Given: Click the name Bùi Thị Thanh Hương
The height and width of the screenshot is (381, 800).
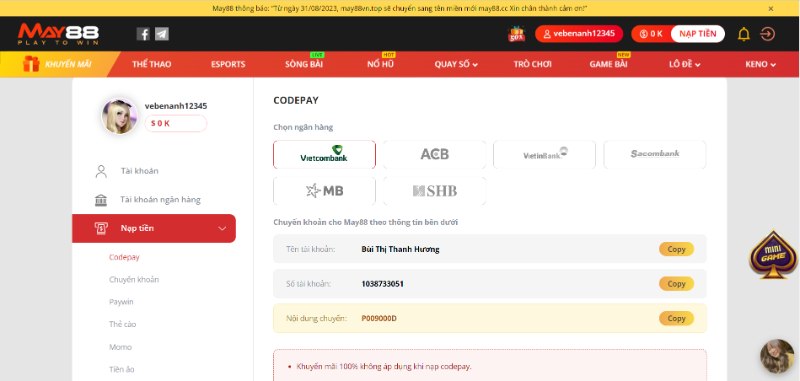Looking at the screenshot, I should 400,249.
